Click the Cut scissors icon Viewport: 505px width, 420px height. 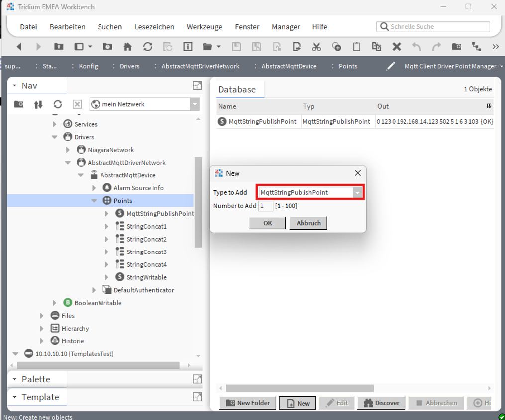[x=316, y=47]
